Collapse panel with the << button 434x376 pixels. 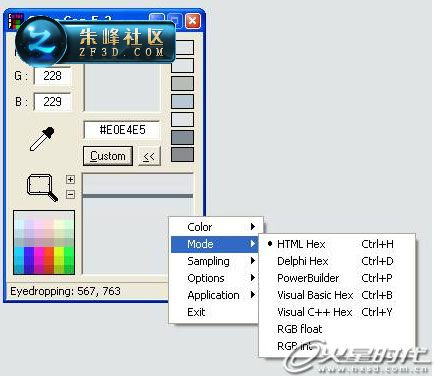(149, 156)
